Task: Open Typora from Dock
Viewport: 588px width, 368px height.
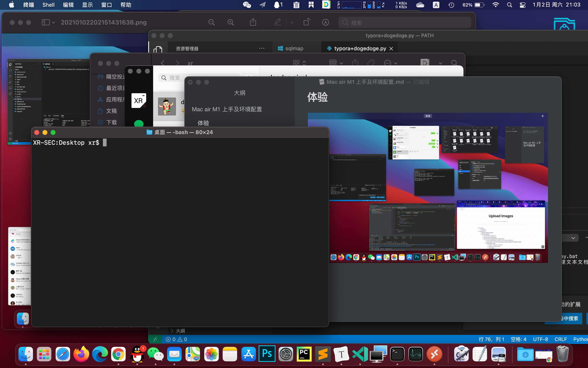Action: [x=341, y=354]
